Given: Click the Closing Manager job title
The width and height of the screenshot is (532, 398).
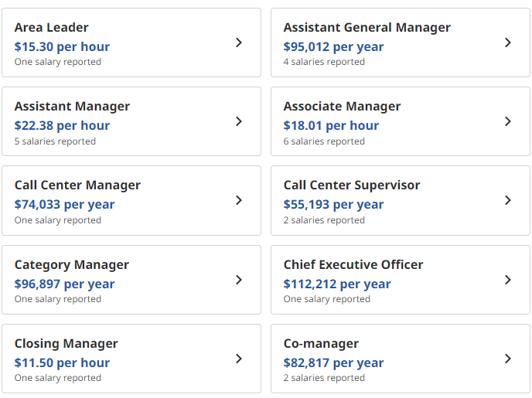Looking at the screenshot, I should 66,344.
